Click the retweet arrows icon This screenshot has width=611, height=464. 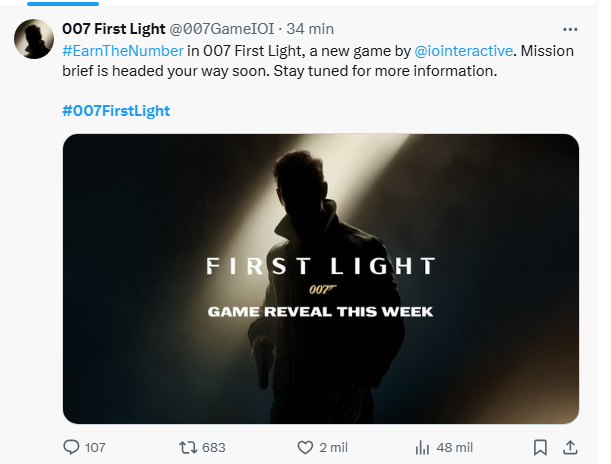188,447
